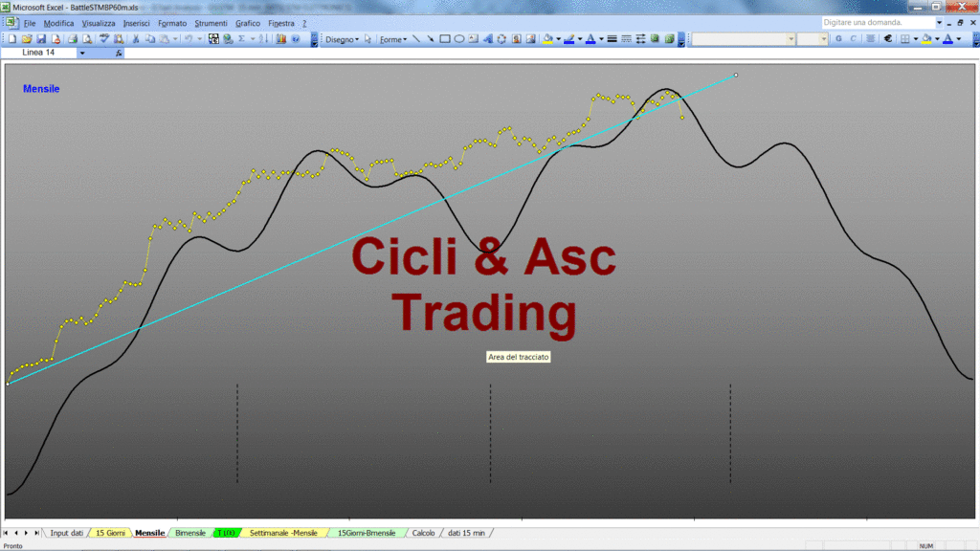Image resolution: width=980 pixels, height=551 pixels.
Task: Insert a Text Box from drawing toolbar
Action: pos(474,38)
